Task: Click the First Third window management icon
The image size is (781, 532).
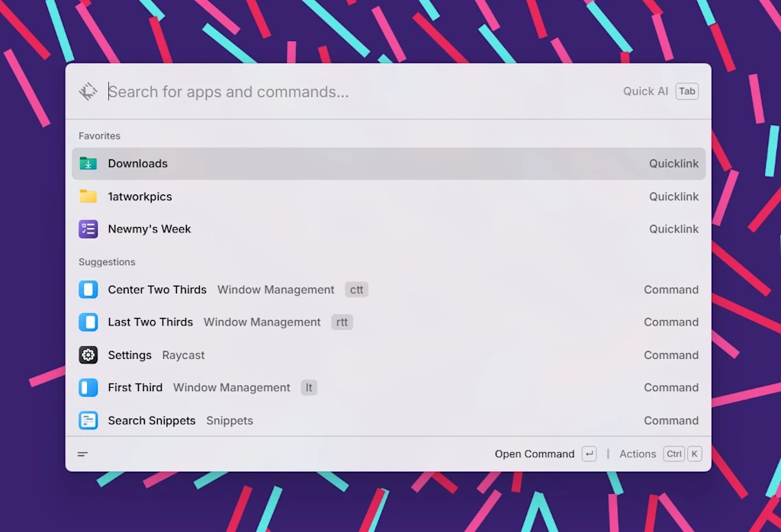Action: click(88, 387)
